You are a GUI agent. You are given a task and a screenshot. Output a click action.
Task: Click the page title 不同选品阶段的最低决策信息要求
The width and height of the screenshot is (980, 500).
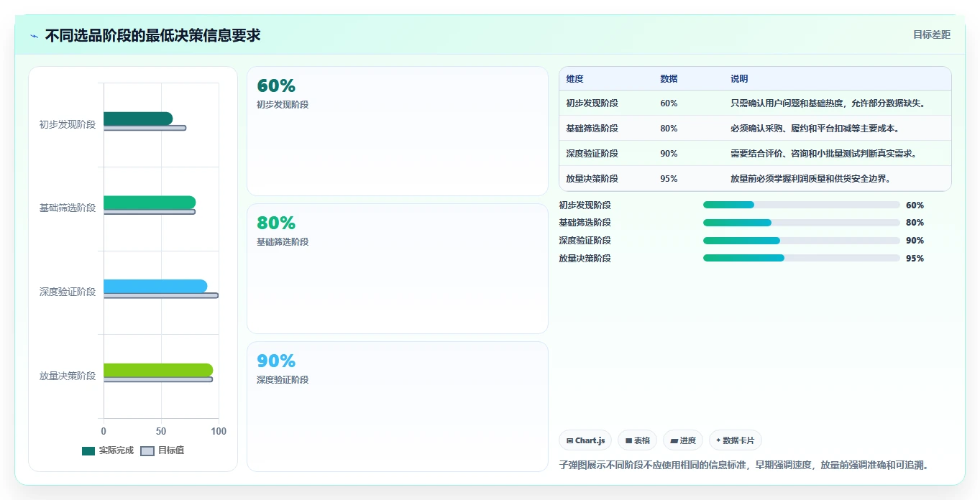pos(152,35)
